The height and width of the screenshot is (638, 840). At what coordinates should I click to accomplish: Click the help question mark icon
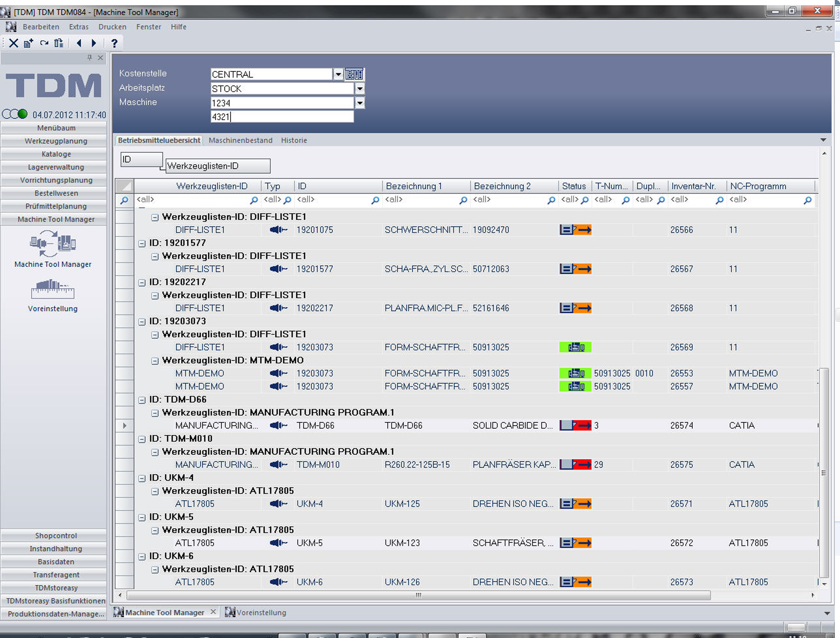point(114,43)
